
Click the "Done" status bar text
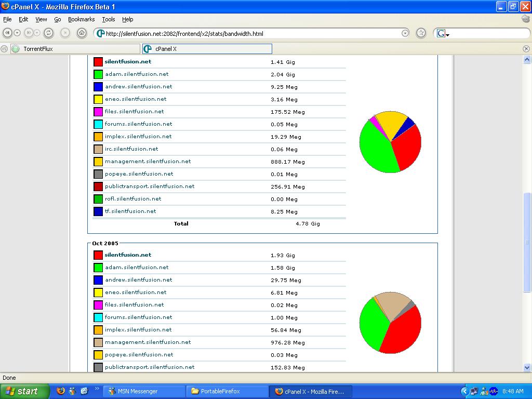tap(9, 378)
